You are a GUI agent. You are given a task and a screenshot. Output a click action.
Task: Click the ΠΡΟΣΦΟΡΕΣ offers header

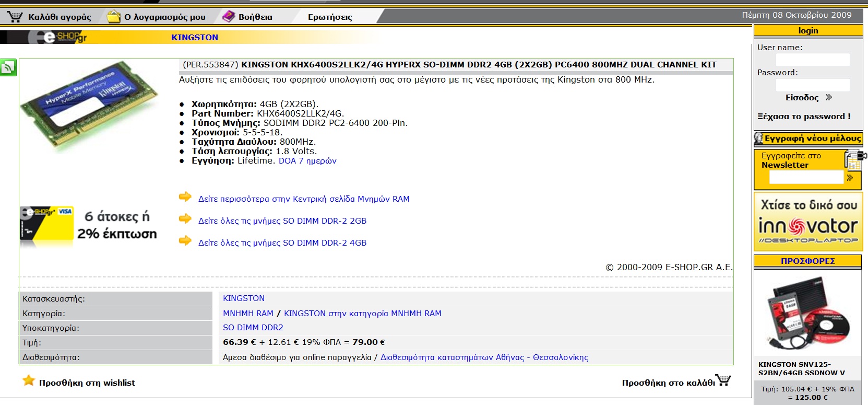(x=808, y=261)
